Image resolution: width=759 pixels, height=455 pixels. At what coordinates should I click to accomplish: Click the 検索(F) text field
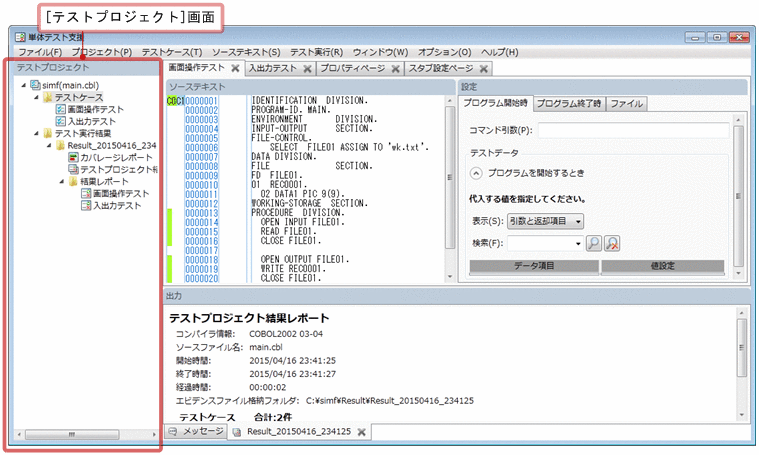pyautogui.click(x=540, y=243)
